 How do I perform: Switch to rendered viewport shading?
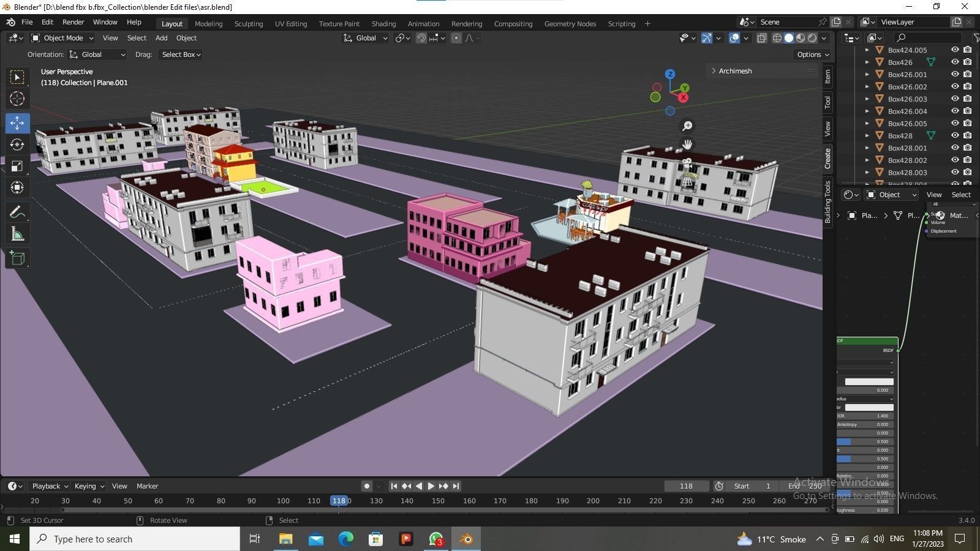812,38
